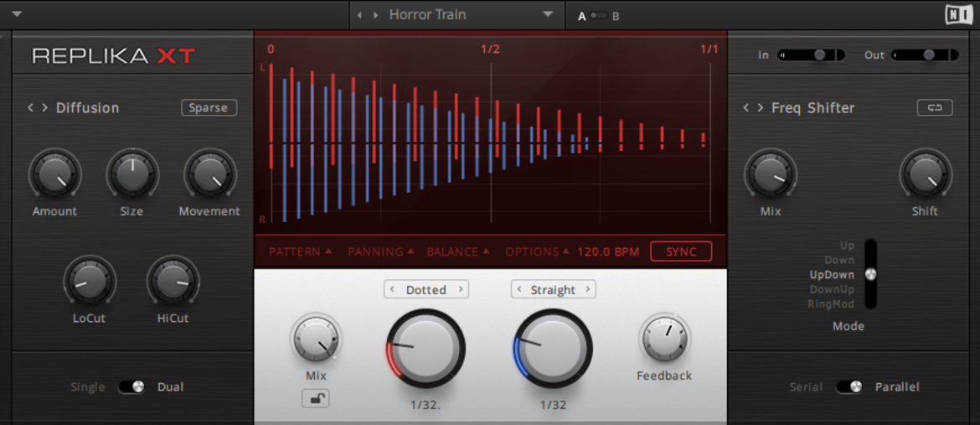Adjust the In level slider

[x=812, y=55]
